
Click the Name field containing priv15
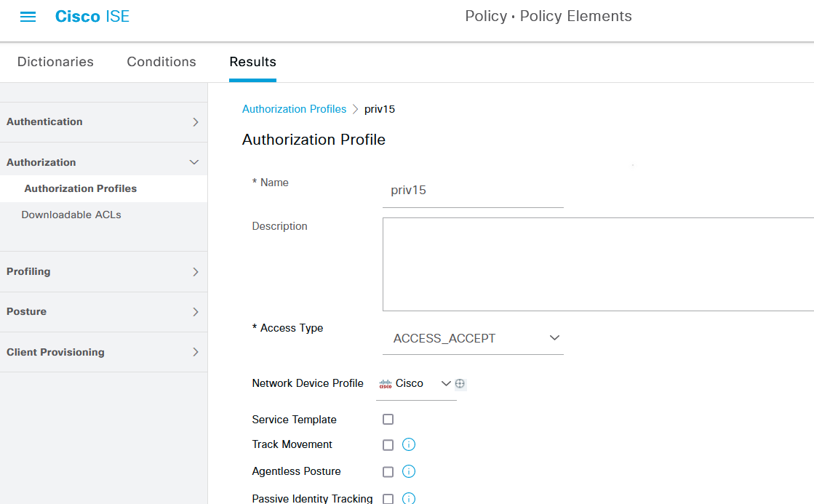pyautogui.click(x=473, y=191)
